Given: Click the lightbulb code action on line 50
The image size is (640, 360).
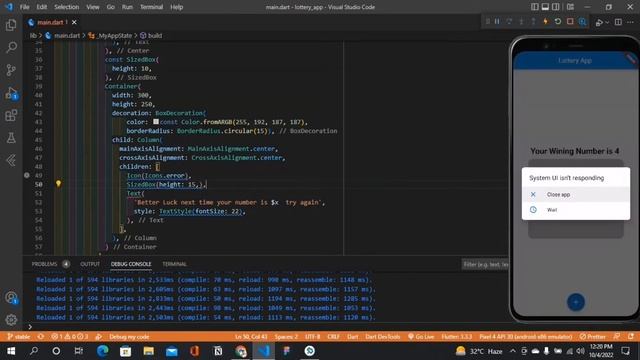Looking at the screenshot, I should 58,184.
